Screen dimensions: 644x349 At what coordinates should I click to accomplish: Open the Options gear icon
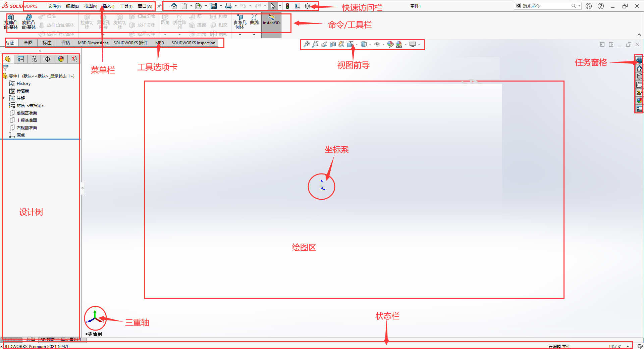point(308,6)
